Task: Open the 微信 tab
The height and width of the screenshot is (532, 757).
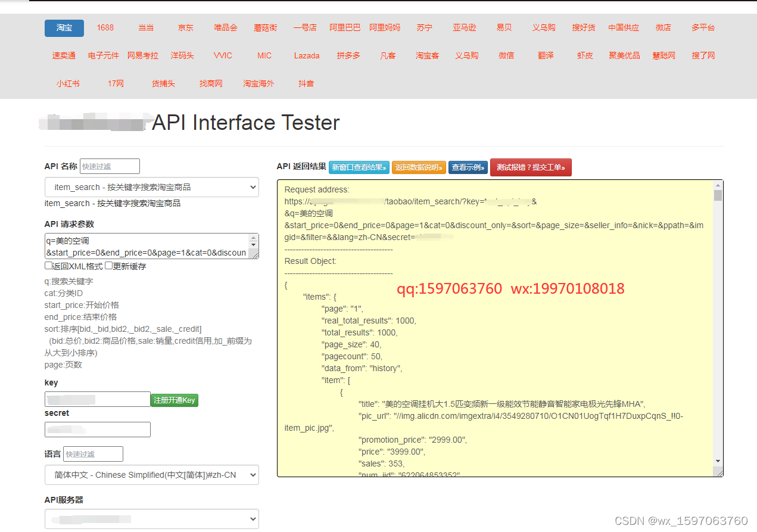Action: (x=506, y=56)
